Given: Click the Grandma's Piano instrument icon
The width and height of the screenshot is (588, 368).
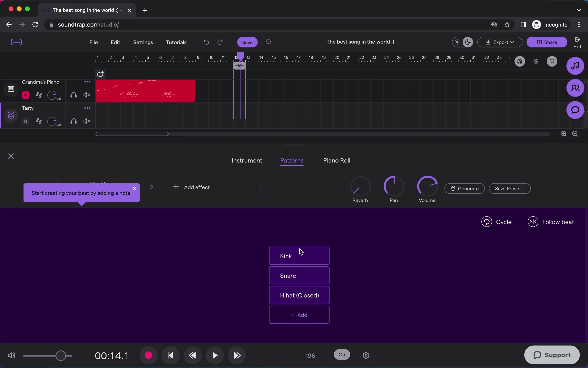Looking at the screenshot, I should pyautogui.click(x=11, y=89).
